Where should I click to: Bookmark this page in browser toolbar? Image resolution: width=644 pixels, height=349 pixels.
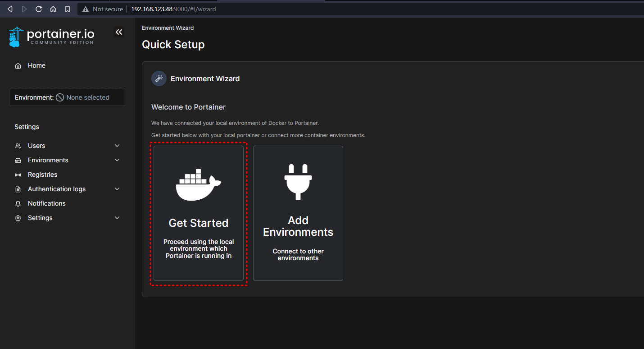tap(68, 9)
